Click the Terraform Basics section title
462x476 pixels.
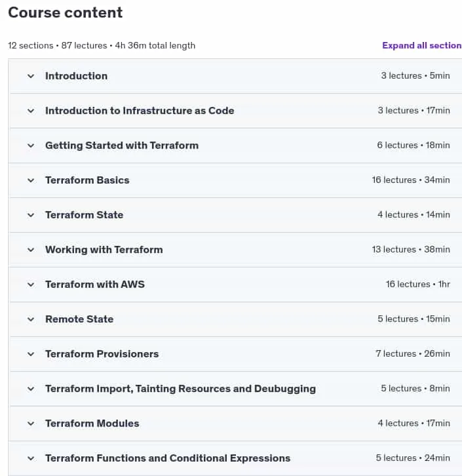87,180
